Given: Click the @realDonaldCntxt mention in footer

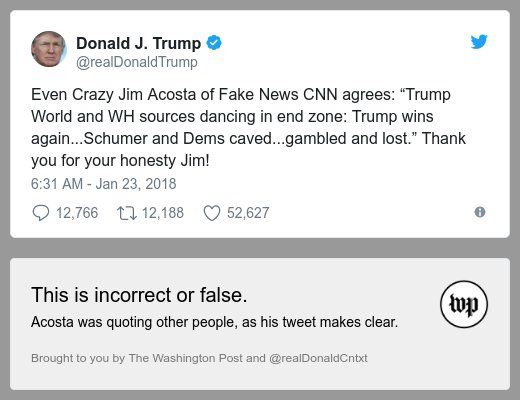Looking at the screenshot, I should click(318, 358).
